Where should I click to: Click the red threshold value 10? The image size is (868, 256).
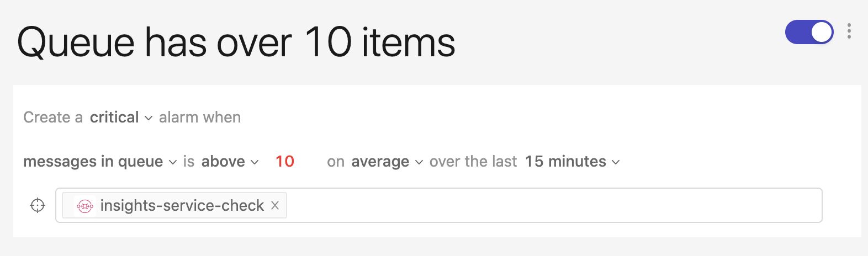[285, 162]
